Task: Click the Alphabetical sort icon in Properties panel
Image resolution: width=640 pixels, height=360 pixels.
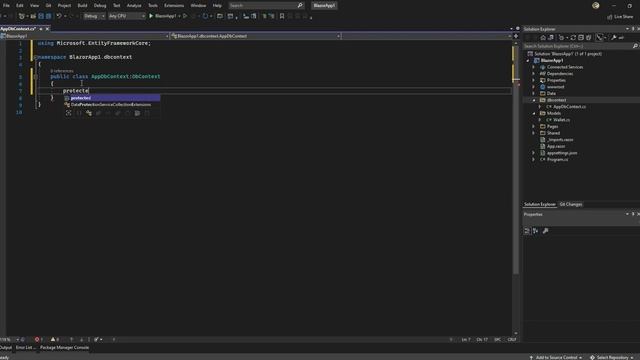Action: tap(536, 231)
